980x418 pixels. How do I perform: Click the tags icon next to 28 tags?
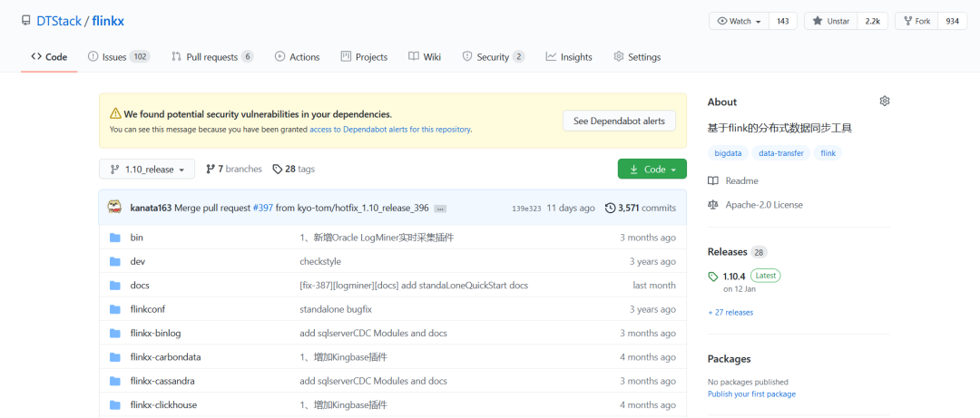278,169
